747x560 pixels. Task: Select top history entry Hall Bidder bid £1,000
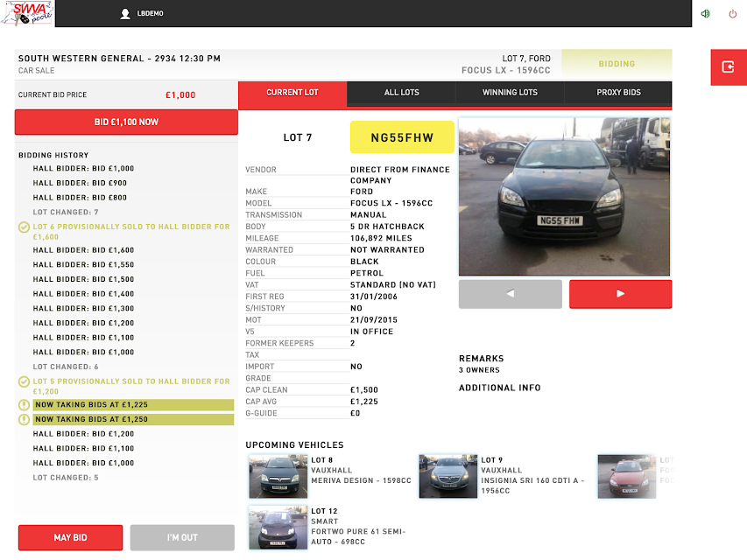83,169
